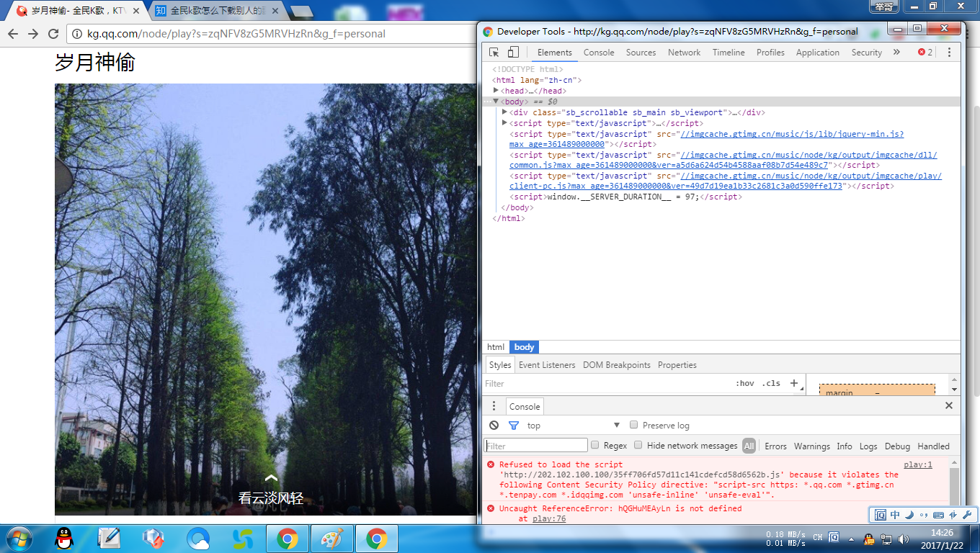
Task: Collapse the body element node
Action: (x=496, y=102)
